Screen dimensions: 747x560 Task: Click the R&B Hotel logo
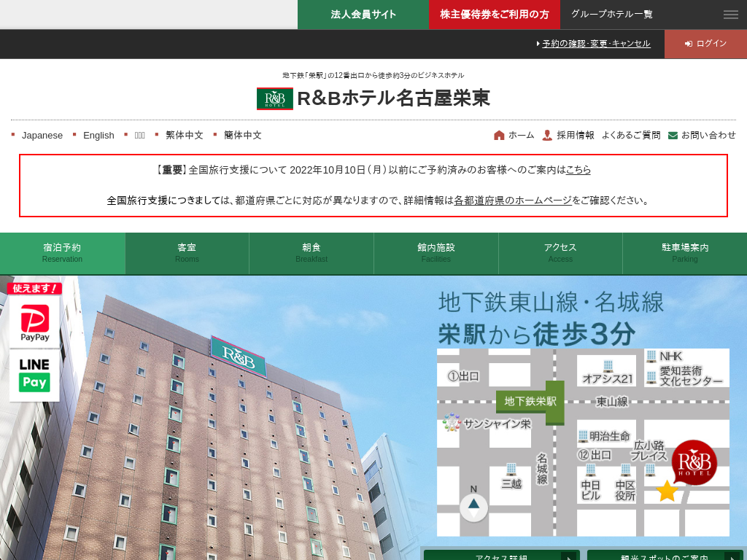[275, 98]
